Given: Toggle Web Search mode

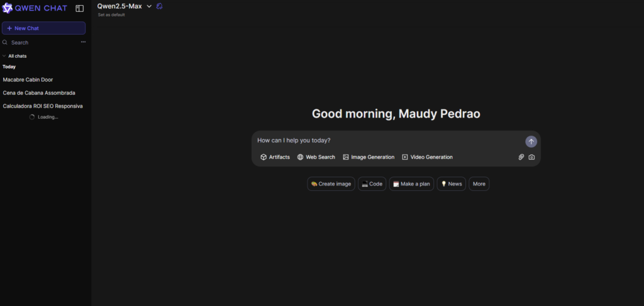Looking at the screenshot, I should [x=316, y=157].
